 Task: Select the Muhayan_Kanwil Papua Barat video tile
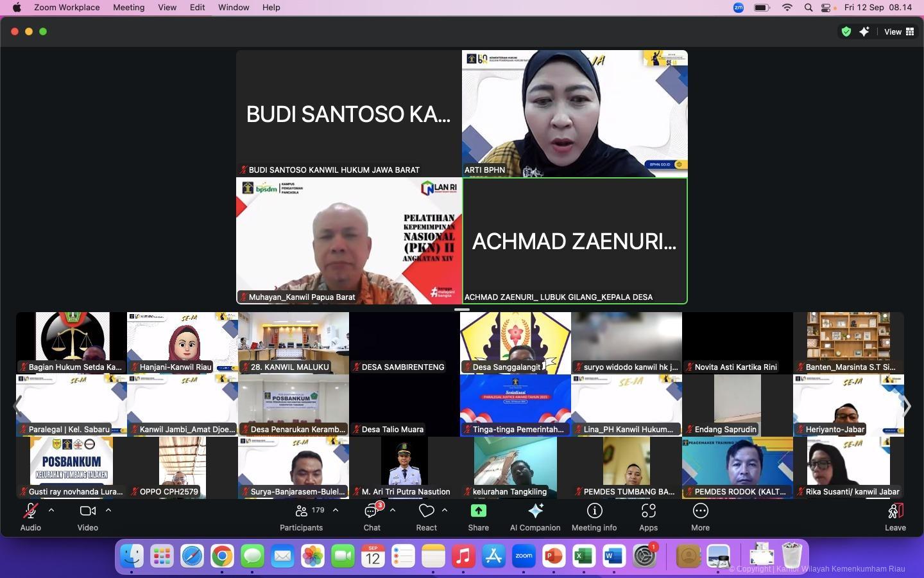[348, 241]
